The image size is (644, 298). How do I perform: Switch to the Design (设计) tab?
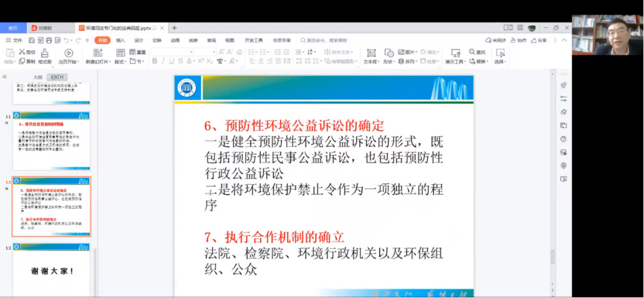click(x=139, y=40)
